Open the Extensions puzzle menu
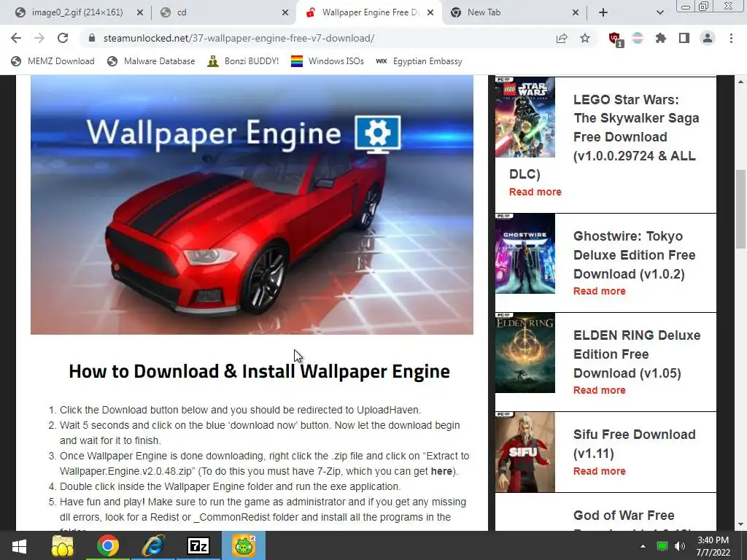747x560 pixels. pos(661,38)
